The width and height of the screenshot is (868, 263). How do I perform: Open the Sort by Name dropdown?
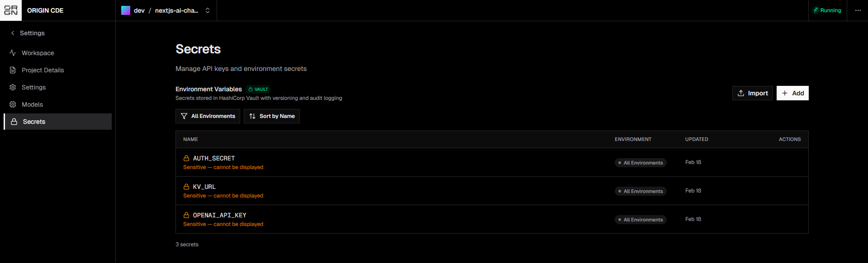(272, 116)
